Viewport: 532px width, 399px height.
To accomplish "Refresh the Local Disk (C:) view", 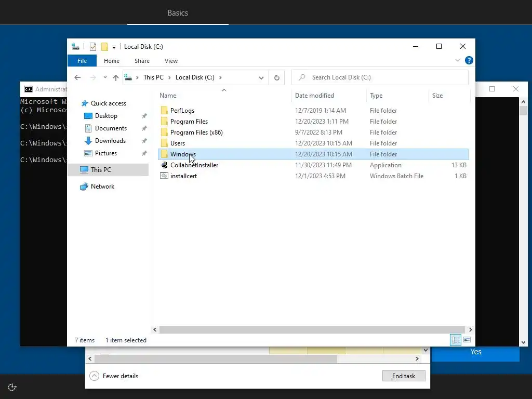I will (277, 78).
